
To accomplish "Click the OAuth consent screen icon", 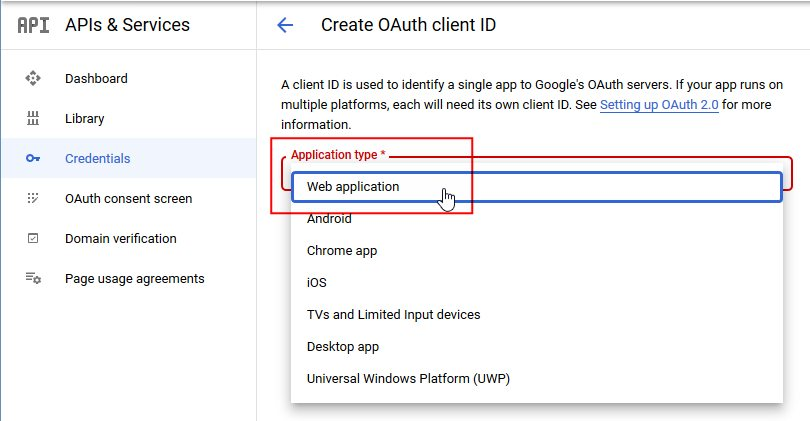I will coord(33,198).
